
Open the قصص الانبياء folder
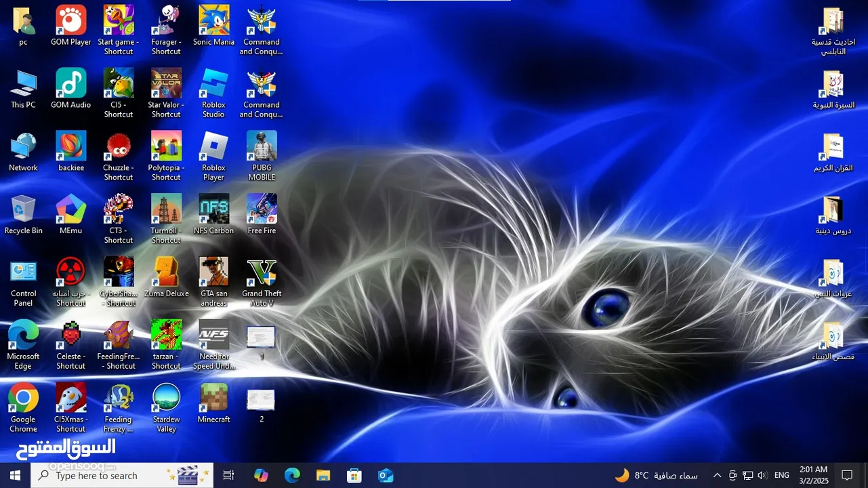click(833, 342)
